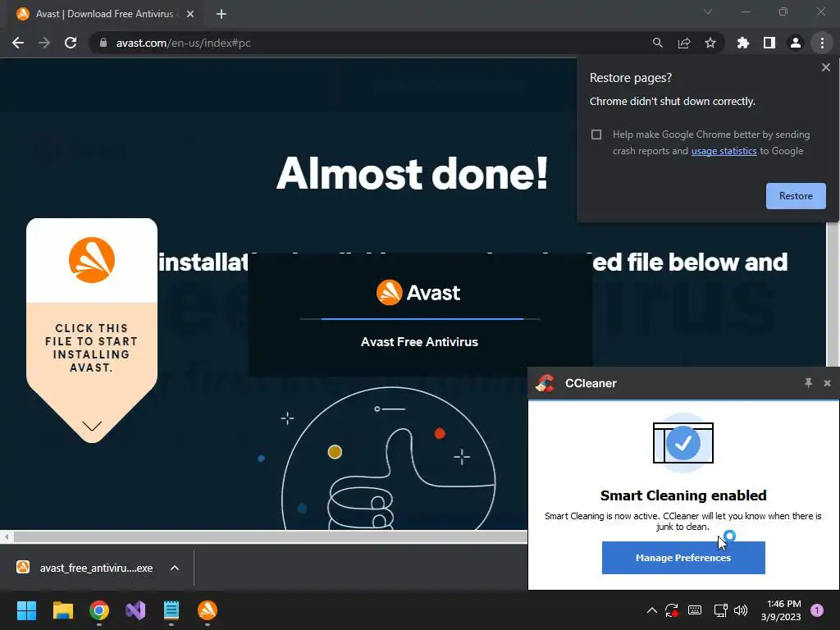This screenshot has width=840, height=630.
Task: Close the CCleaner notification
Action: 827,383
